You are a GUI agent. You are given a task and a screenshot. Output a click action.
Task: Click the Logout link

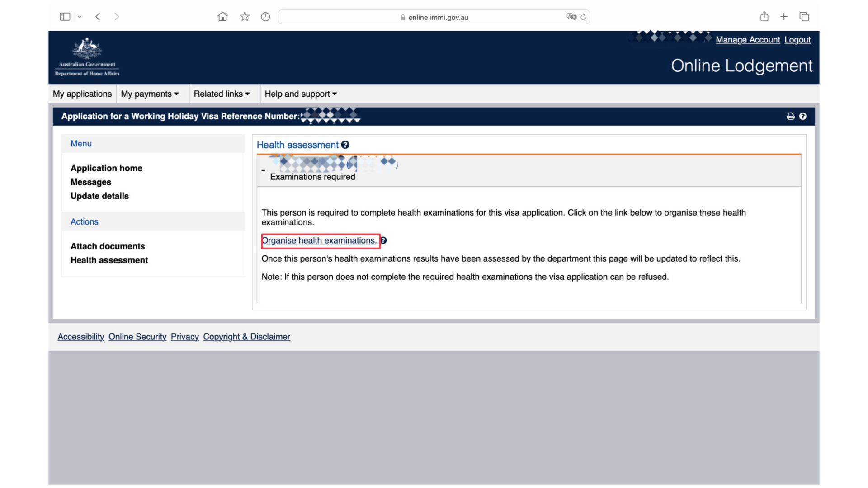point(797,40)
